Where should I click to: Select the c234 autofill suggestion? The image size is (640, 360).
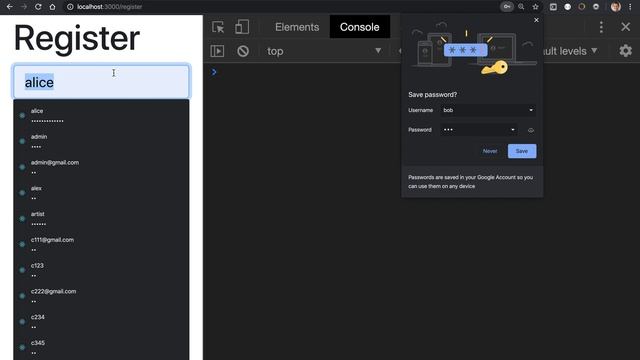101,321
